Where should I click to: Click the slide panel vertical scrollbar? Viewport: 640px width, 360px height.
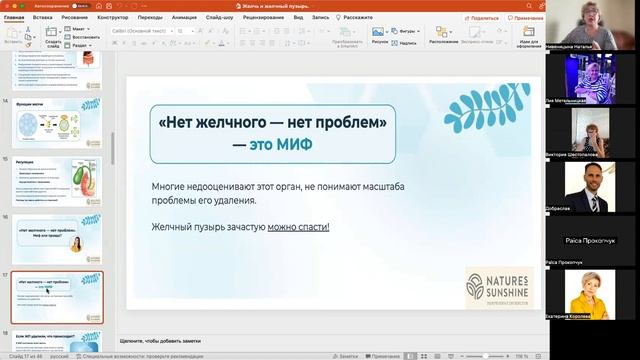112,148
